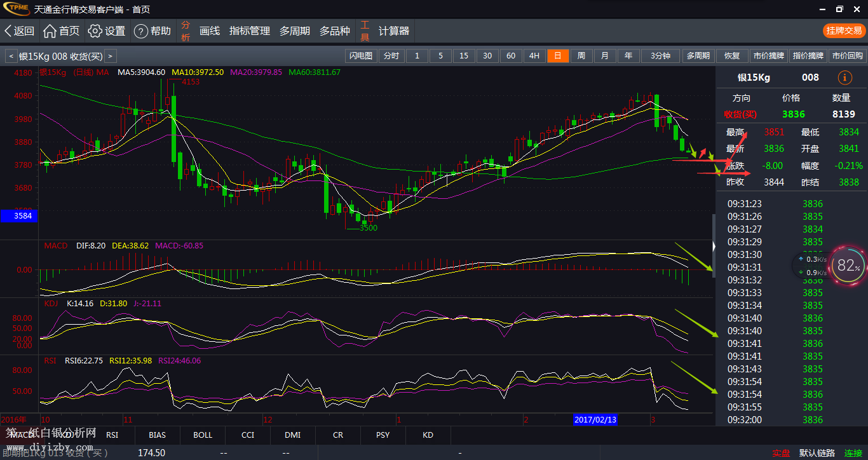The height and width of the screenshot is (460, 868).
Task: Click the 09:31:27 tick row
Action: coord(792,229)
